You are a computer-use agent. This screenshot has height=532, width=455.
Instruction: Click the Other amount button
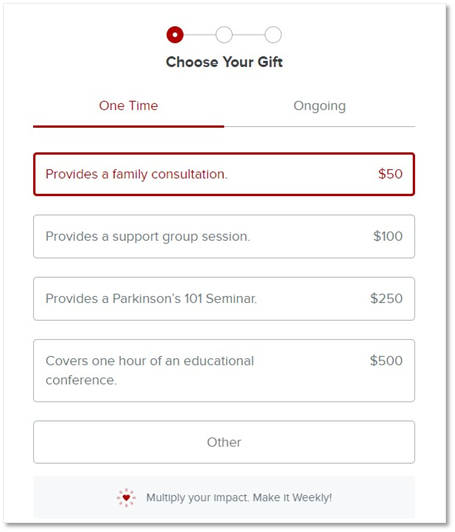(x=224, y=442)
